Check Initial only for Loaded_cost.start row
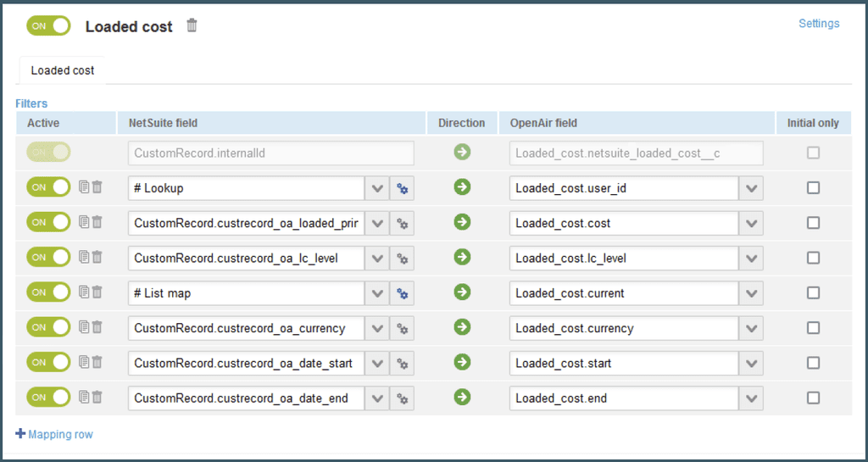The width and height of the screenshot is (868, 462). click(813, 363)
